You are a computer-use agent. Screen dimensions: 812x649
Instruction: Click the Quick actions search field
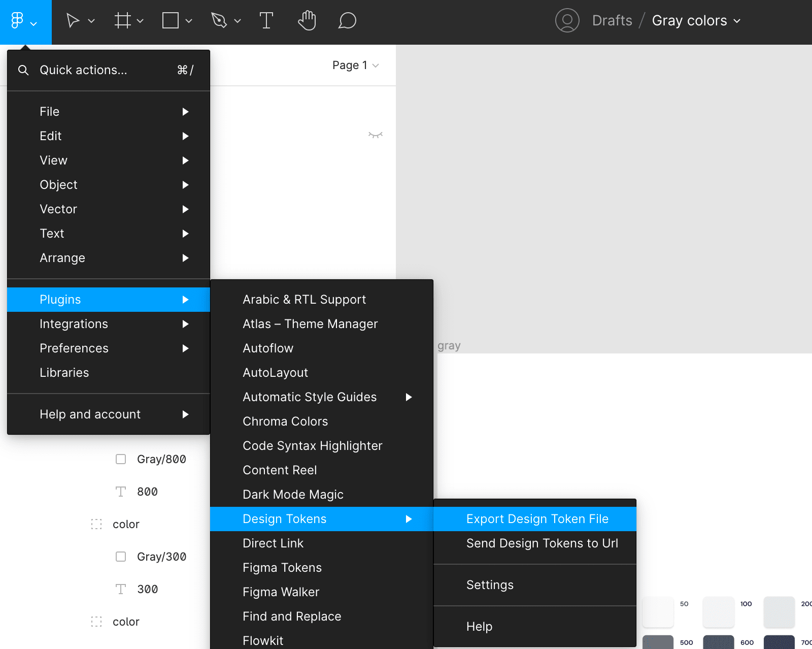[x=109, y=70]
